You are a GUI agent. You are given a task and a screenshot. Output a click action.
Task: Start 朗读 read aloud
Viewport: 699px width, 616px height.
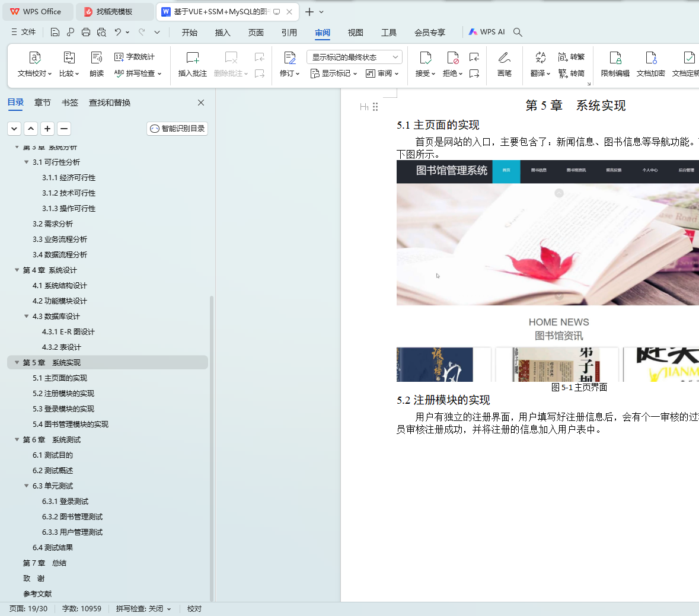pos(96,64)
